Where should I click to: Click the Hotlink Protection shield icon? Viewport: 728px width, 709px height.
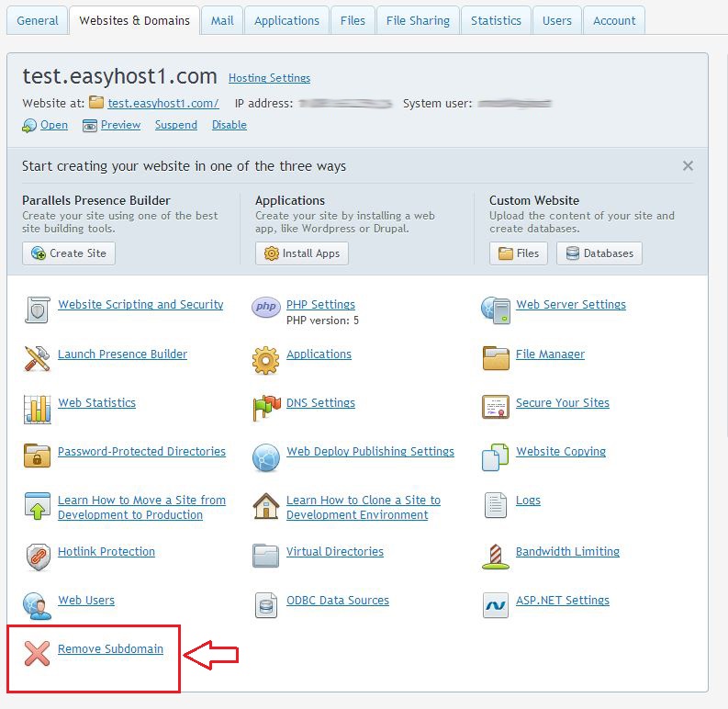(x=38, y=557)
